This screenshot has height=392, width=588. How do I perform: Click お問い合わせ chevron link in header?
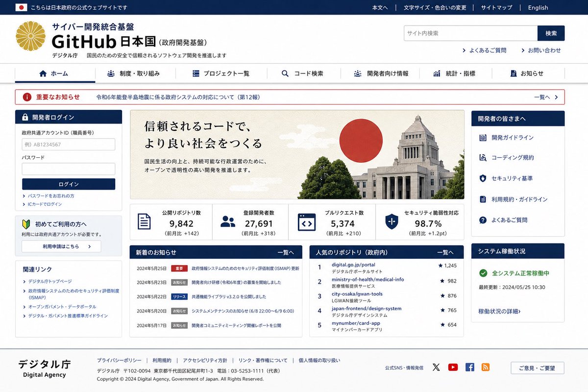click(x=541, y=50)
